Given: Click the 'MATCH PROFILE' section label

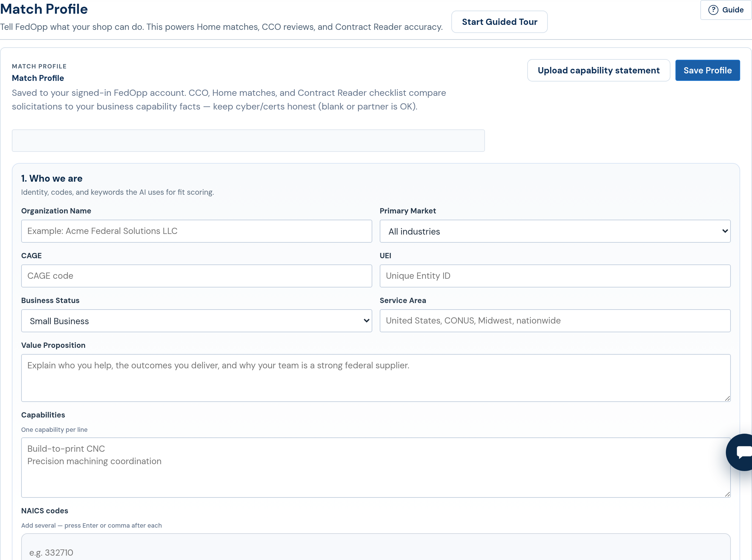Looking at the screenshot, I should click(39, 67).
